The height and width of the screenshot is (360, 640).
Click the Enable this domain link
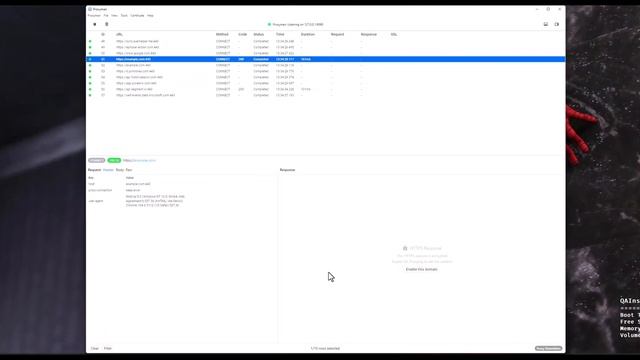[422, 269]
